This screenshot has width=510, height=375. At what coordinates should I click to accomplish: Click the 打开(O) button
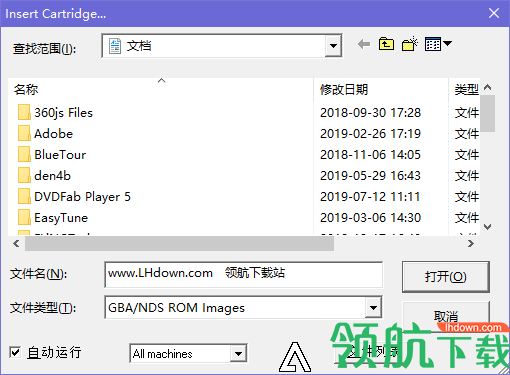pos(446,277)
